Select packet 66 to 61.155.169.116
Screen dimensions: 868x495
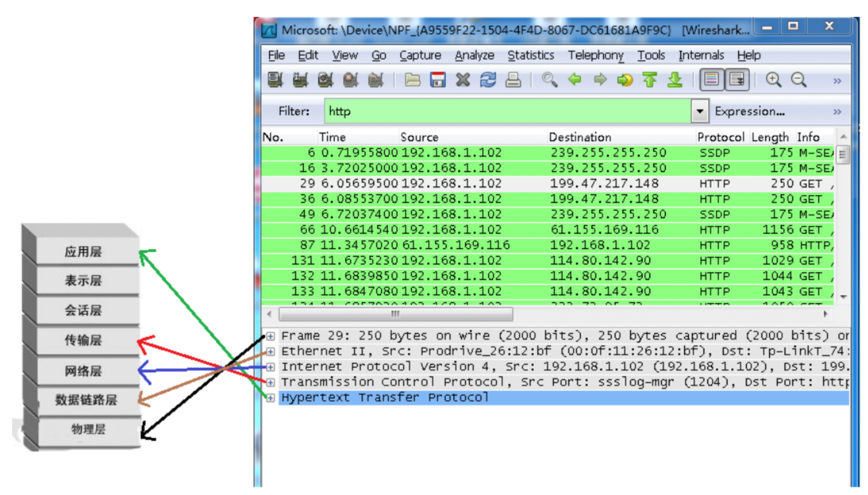[548, 230]
